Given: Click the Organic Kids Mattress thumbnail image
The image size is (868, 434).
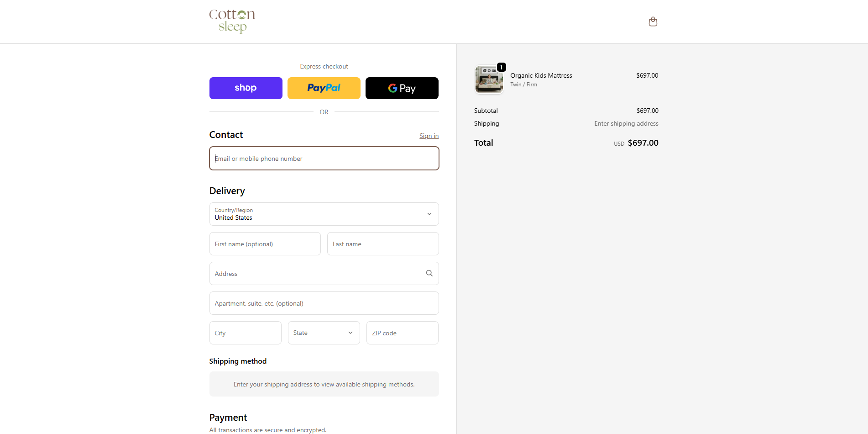Looking at the screenshot, I should pyautogui.click(x=489, y=79).
